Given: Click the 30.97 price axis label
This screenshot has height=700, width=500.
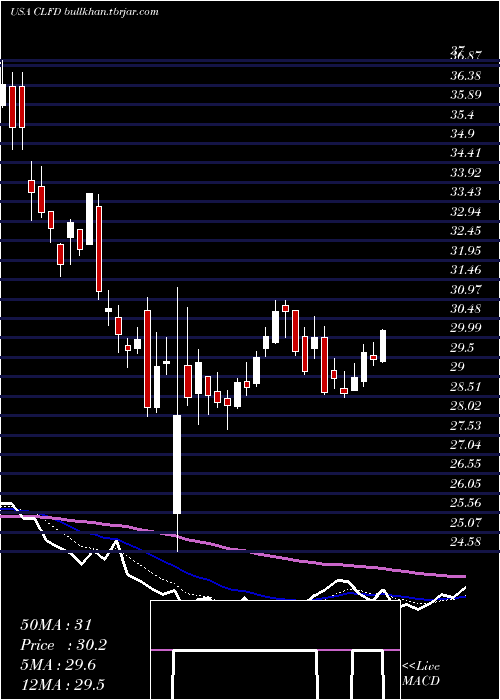Looking at the screenshot, I should pyautogui.click(x=465, y=289).
